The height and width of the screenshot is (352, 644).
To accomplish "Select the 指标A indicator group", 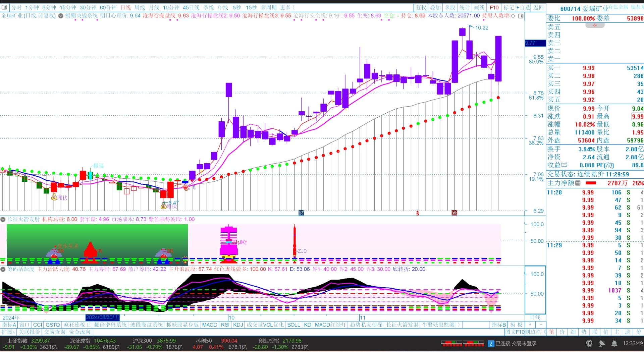I will pos(9,325).
